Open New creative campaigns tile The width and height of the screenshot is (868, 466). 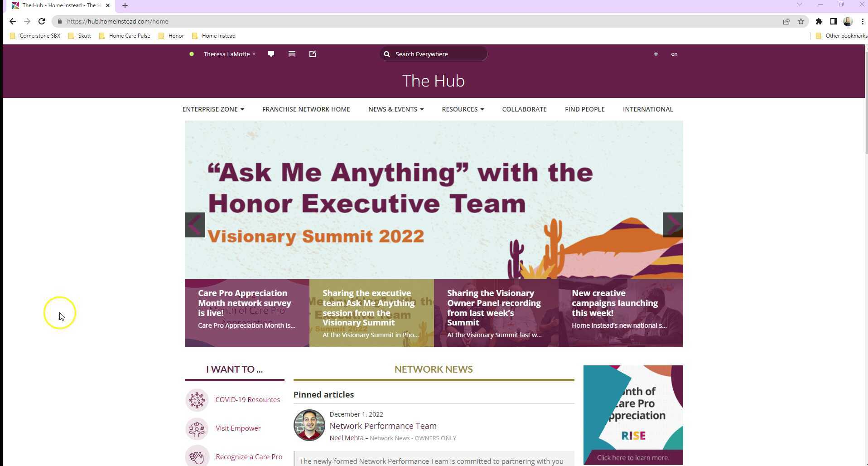[x=621, y=313]
